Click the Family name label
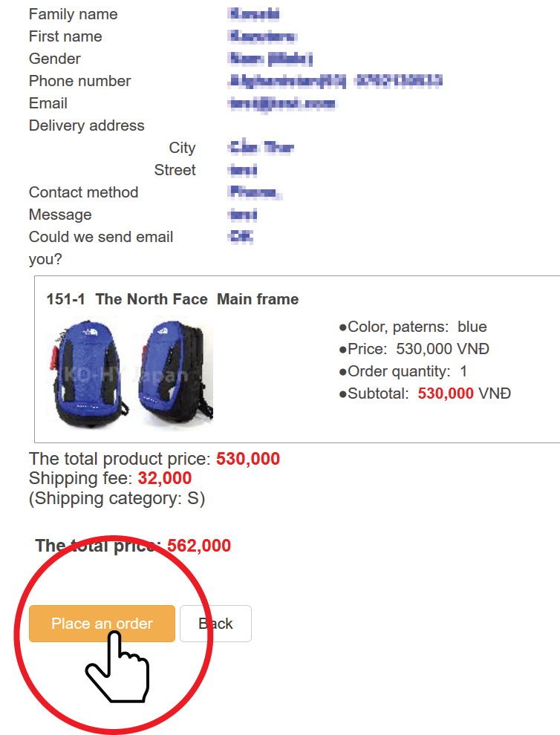This screenshot has width=560, height=735. (x=73, y=14)
